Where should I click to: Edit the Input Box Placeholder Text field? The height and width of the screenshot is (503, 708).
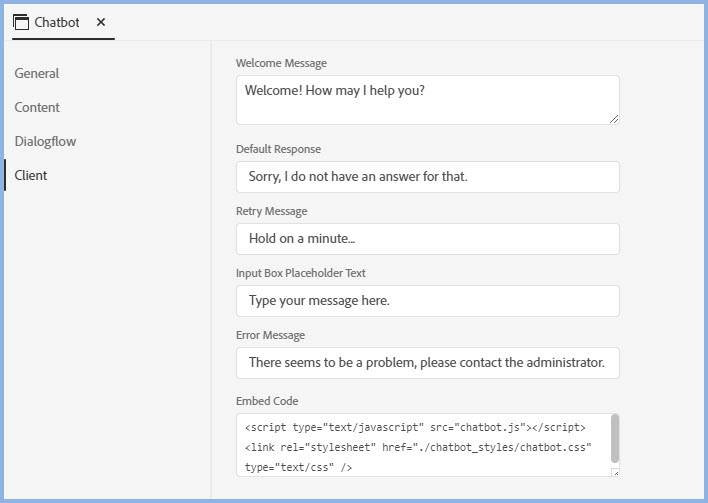[427, 301]
